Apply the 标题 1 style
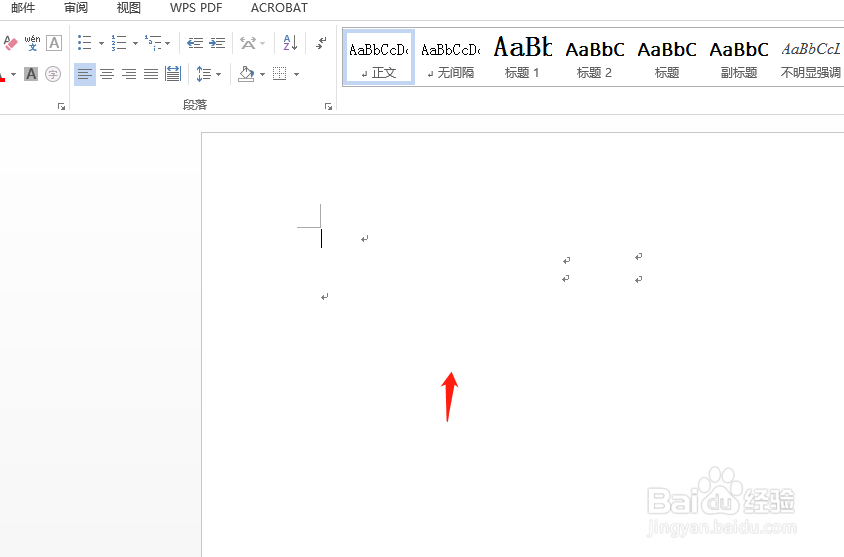The height and width of the screenshot is (557, 844). point(523,57)
